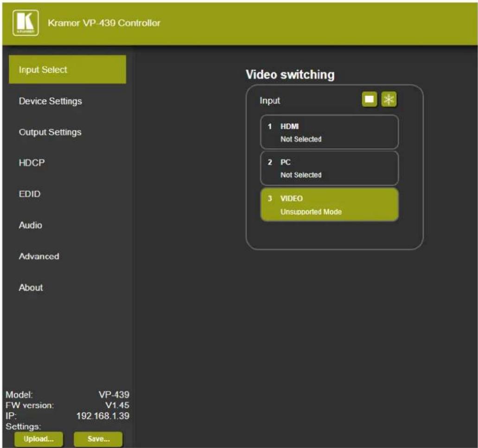Toggle the blank screen icon button
This screenshot has height=448, width=478.
[370, 99]
